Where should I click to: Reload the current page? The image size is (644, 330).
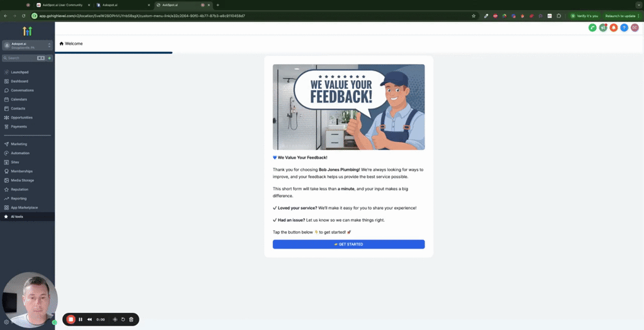click(x=24, y=16)
